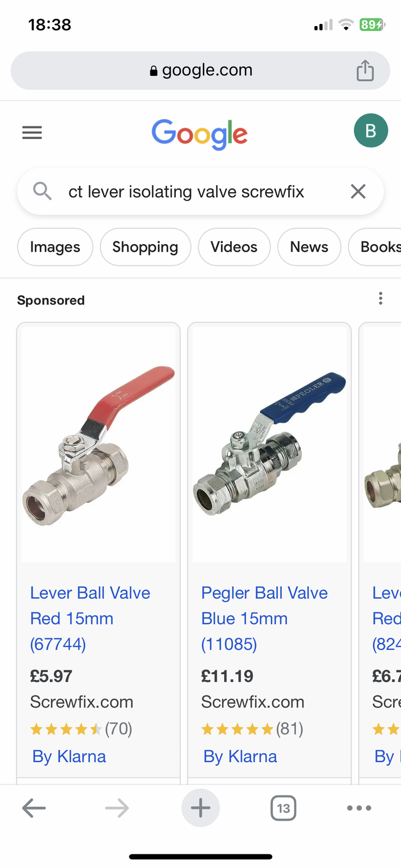Select the News filter chip

309,247
